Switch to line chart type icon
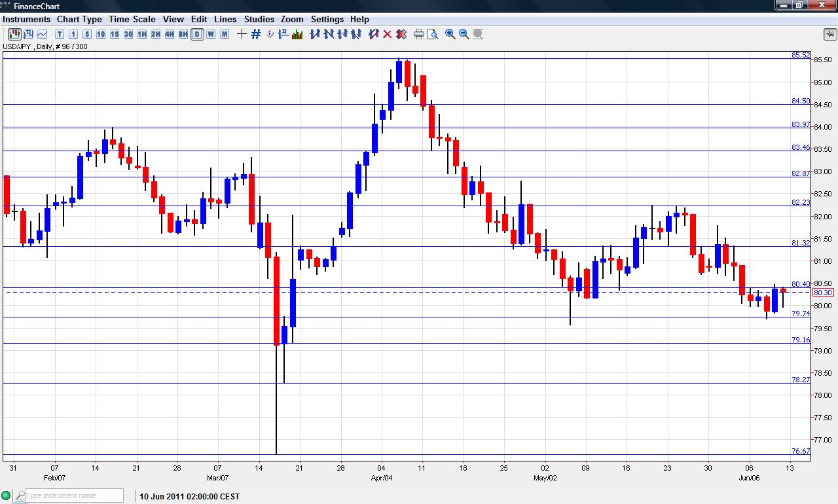The image size is (838, 504). pyautogui.click(x=42, y=34)
